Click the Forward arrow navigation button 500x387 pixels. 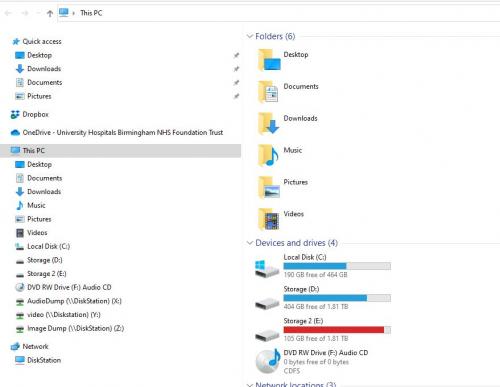25,13
